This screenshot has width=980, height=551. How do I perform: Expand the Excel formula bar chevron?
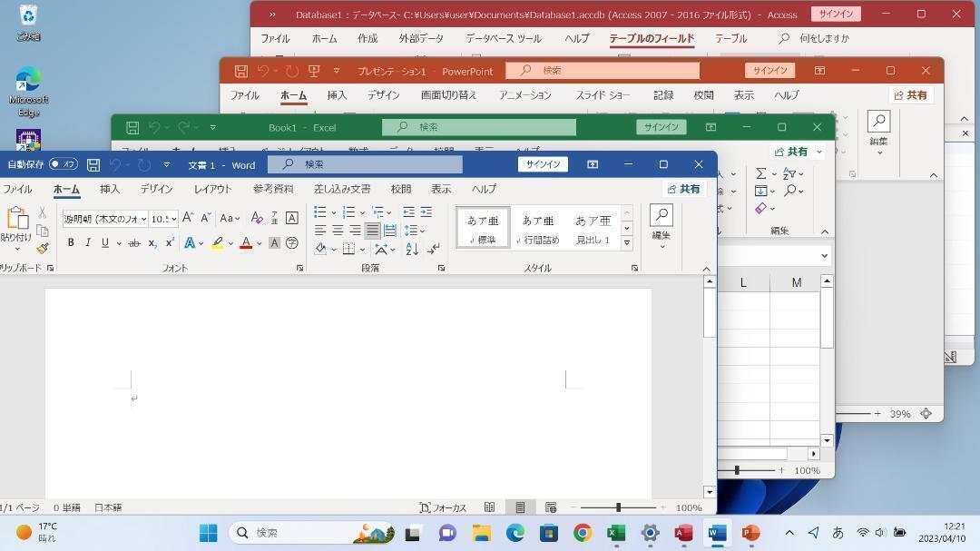pyautogui.click(x=824, y=256)
